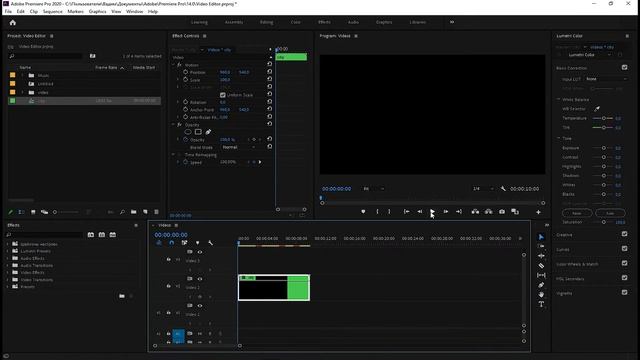This screenshot has width=640, height=360.
Task: Toggle Video 2 track output eye
Action: pos(200,279)
